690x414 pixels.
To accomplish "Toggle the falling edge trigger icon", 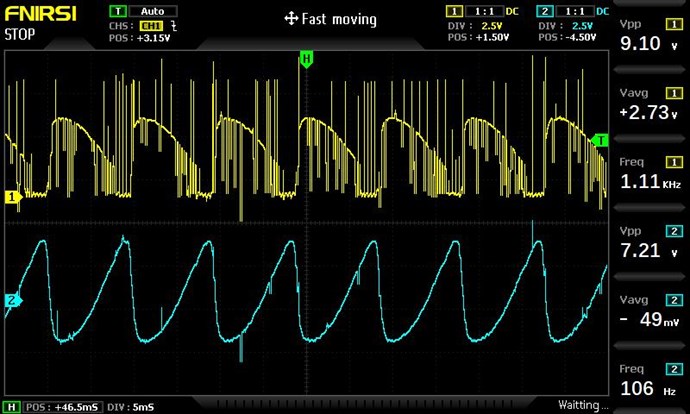I will point(174,26).
